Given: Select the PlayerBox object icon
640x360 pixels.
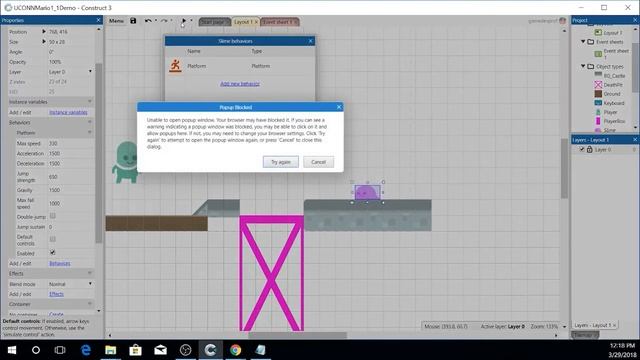Looking at the screenshot, I should coord(598,121).
